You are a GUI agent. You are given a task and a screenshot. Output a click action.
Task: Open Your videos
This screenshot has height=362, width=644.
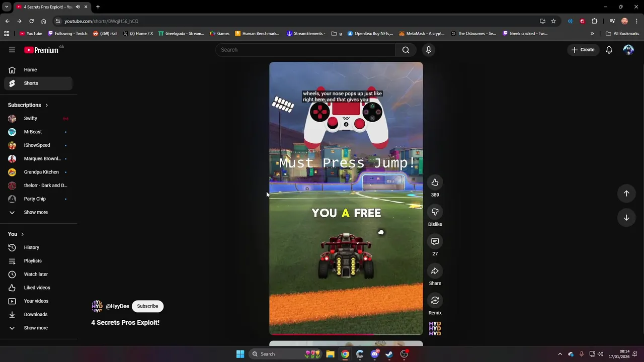[x=38, y=301]
